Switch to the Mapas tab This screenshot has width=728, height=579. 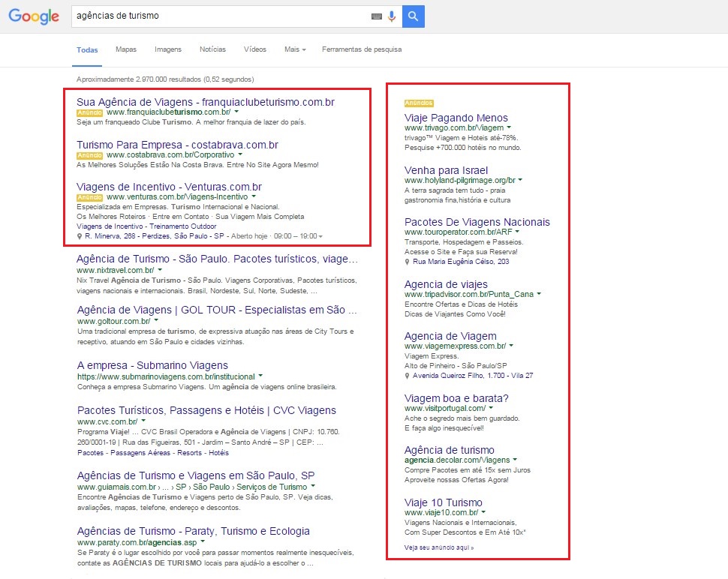[126, 49]
